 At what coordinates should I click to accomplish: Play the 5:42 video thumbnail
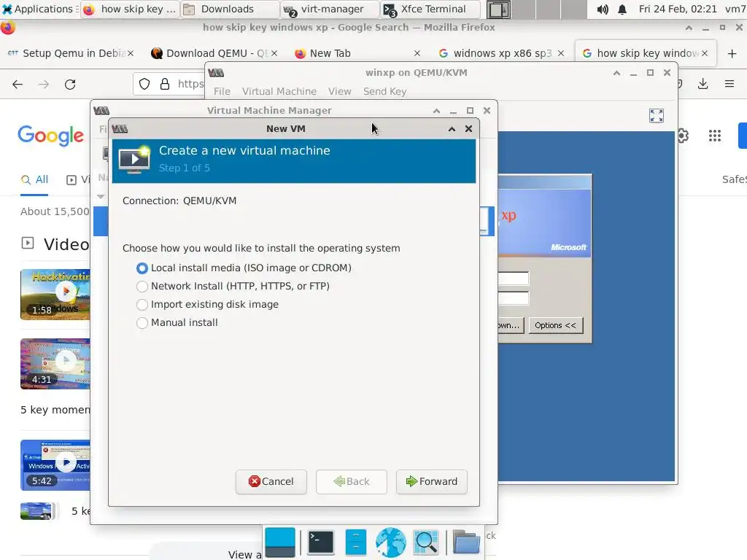pyautogui.click(x=55, y=465)
